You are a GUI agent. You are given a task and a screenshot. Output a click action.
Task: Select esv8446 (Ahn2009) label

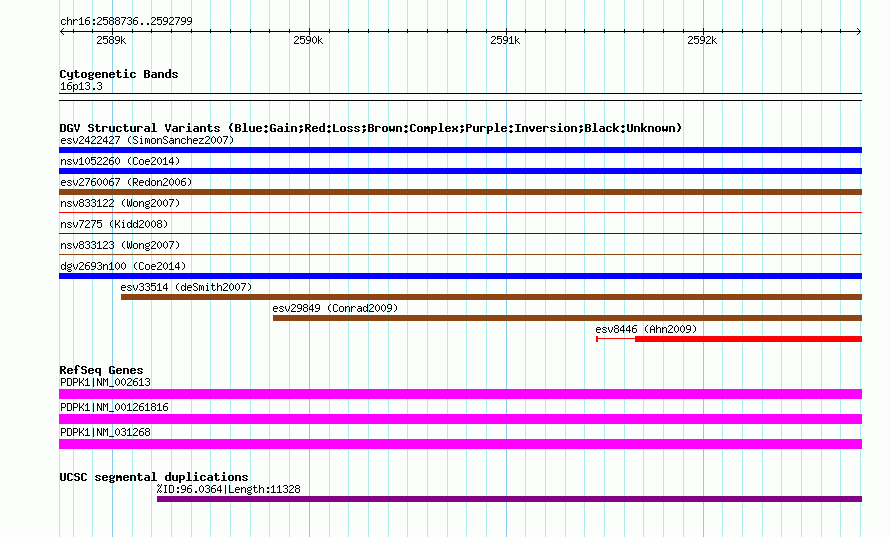(646, 329)
